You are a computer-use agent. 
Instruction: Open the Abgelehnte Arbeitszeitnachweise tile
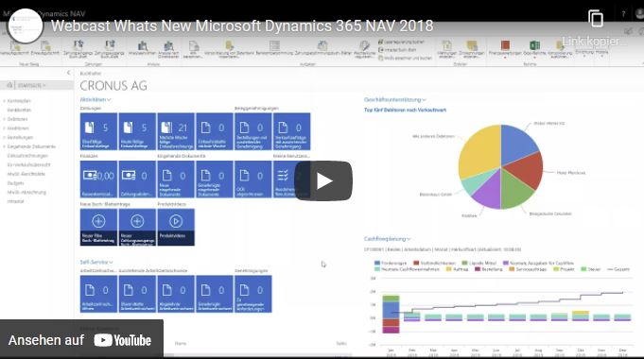coord(176,294)
